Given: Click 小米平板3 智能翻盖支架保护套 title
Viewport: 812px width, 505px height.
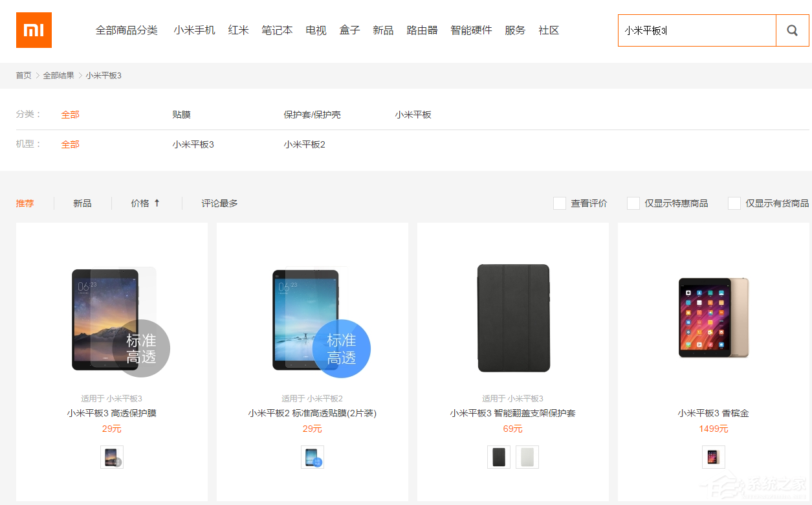Looking at the screenshot, I should click(x=513, y=413).
